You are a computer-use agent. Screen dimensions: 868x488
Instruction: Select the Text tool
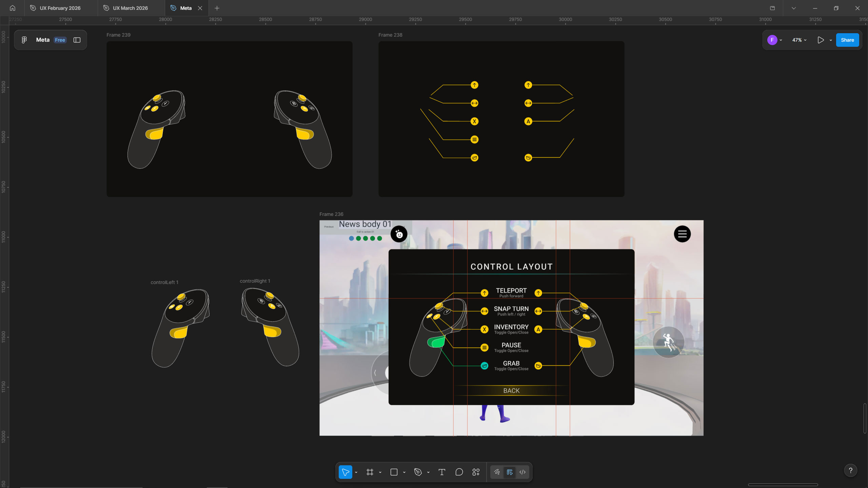point(442,472)
